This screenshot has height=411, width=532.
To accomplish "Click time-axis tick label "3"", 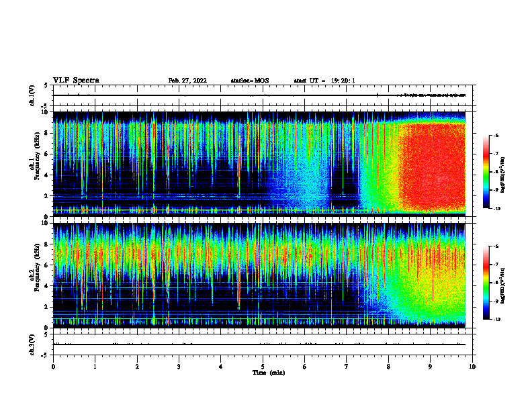I will pyautogui.click(x=179, y=367).
